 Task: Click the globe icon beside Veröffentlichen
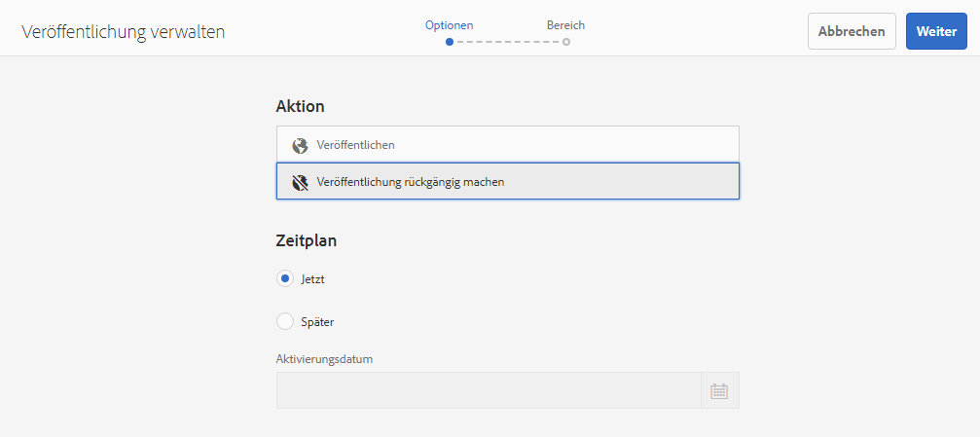click(300, 145)
